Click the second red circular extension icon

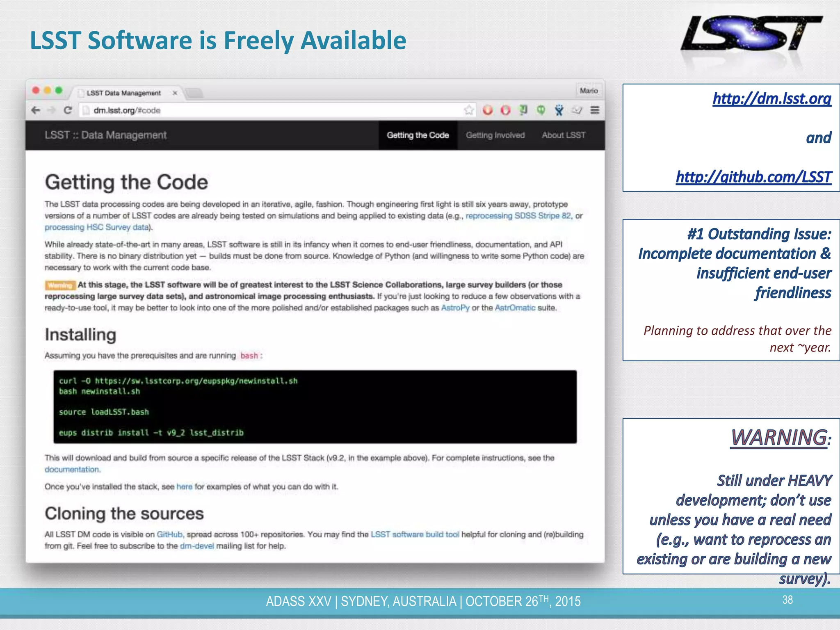[505, 110]
